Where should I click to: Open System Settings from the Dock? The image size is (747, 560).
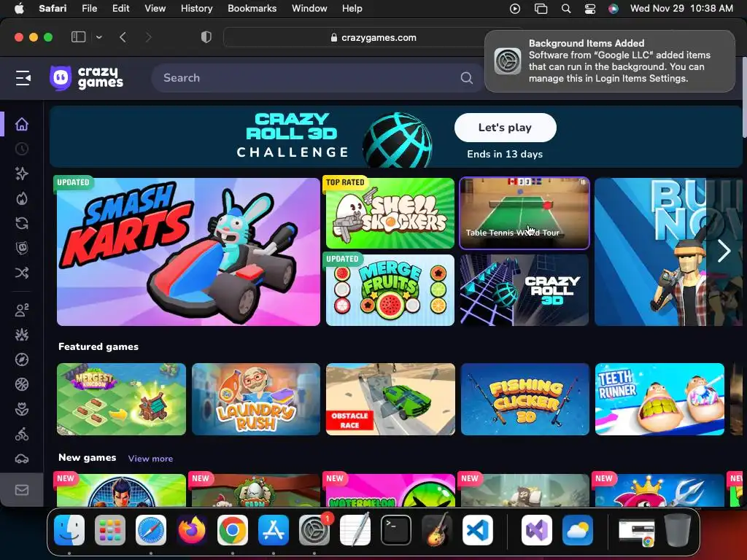(314, 530)
